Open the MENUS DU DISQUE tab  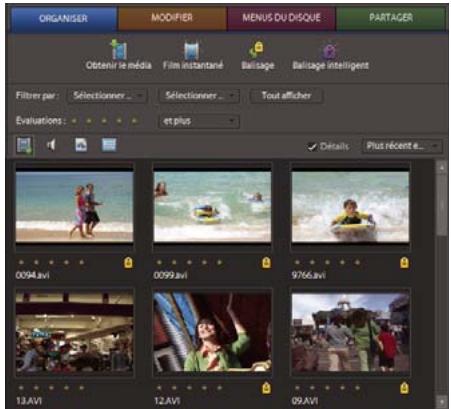coord(281,18)
